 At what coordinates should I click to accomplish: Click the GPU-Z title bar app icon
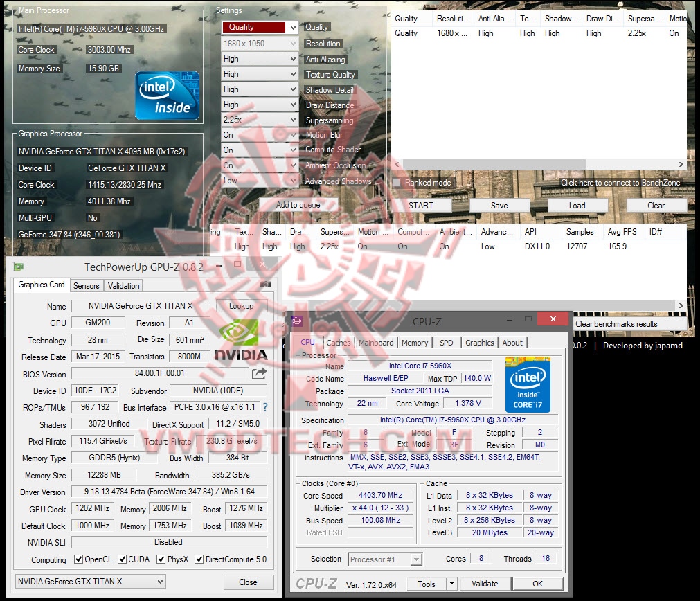[19, 267]
